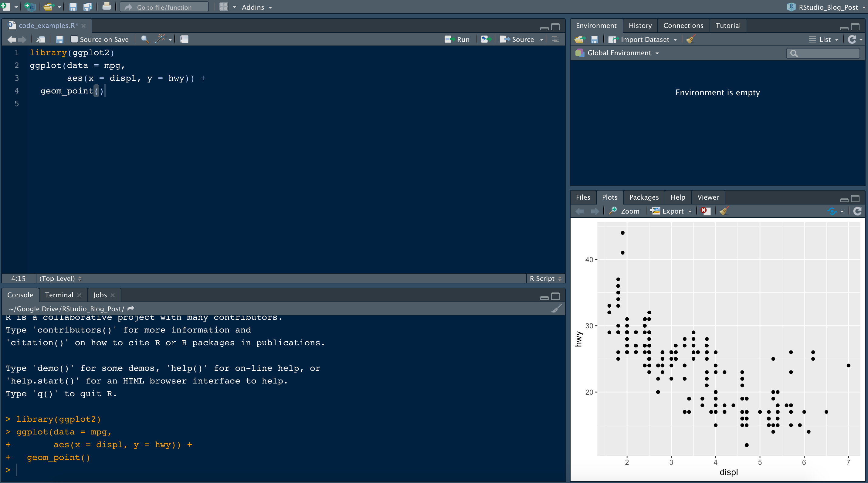Toggle the Connections panel tab

(683, 25)
